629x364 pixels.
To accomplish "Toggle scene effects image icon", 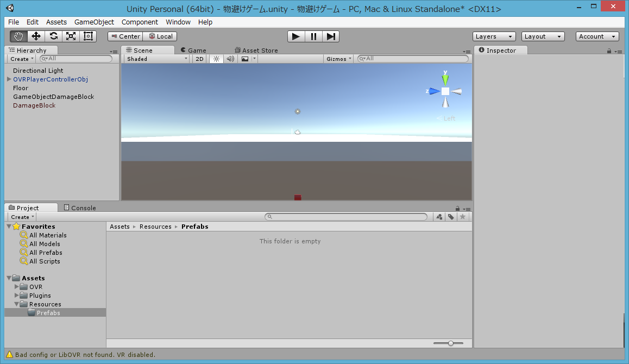I will tap(244, 59).
